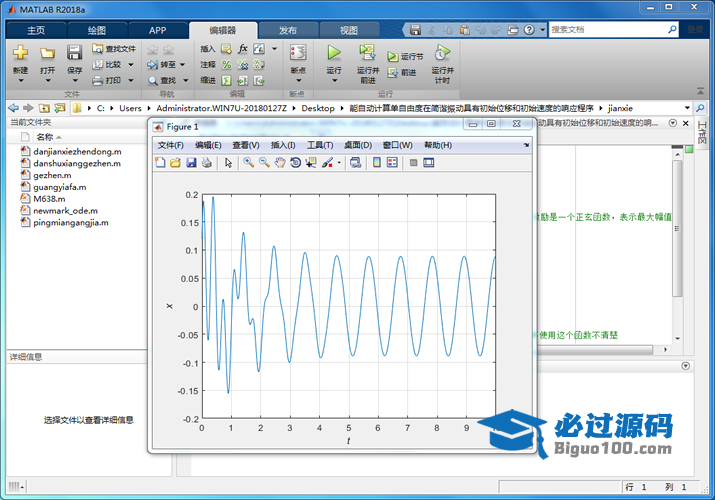This screenshot has width=715, height=500.
Task: Click the jianxie path segment
Action: [x=620, y=108]
